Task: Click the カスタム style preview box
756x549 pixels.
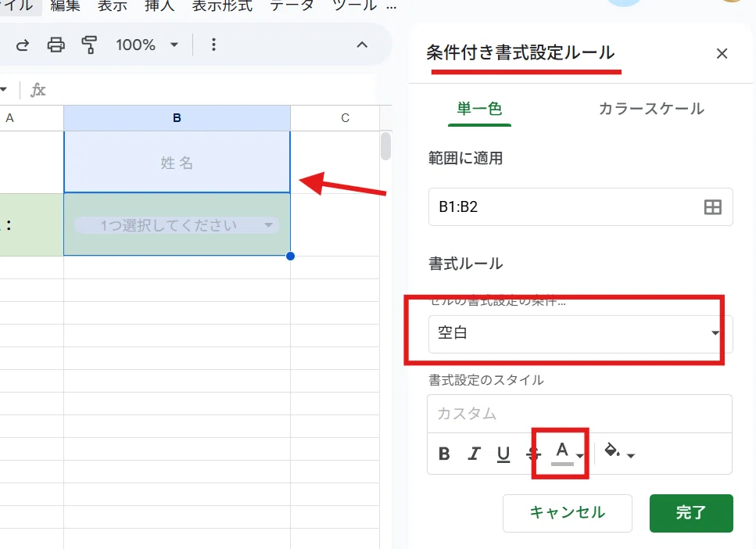Action: pos(579,414)
